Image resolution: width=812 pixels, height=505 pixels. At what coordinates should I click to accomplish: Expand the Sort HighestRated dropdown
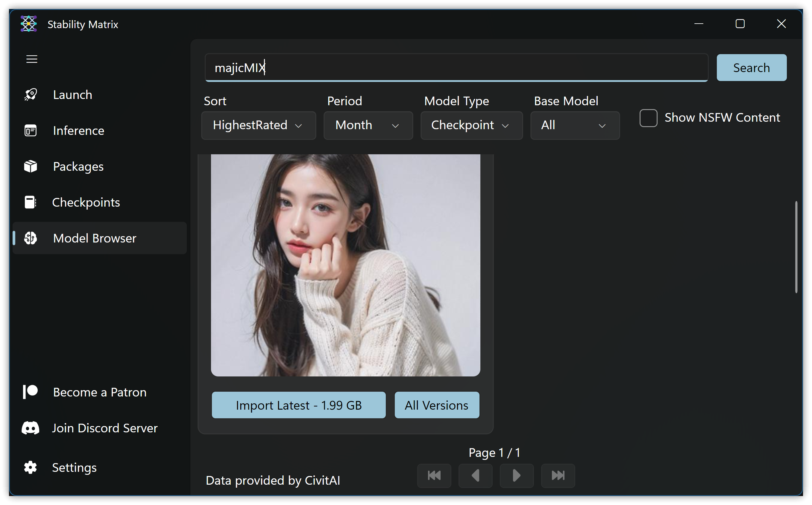pos(258,126)
